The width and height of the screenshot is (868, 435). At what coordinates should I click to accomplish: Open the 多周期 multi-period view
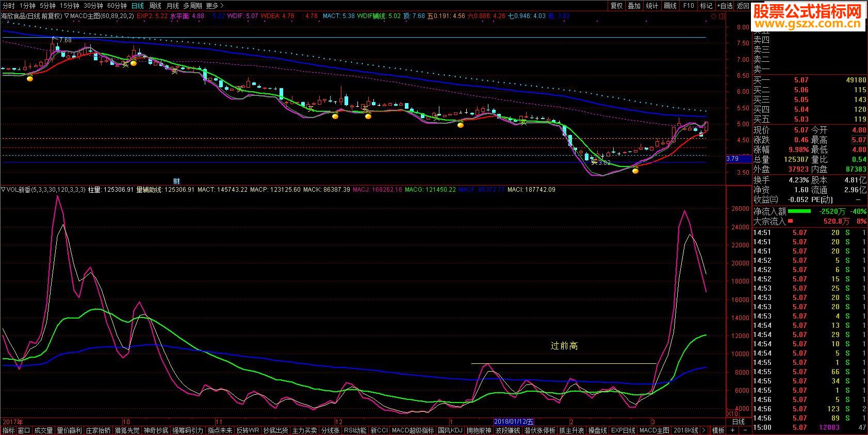tap(192, 6)
